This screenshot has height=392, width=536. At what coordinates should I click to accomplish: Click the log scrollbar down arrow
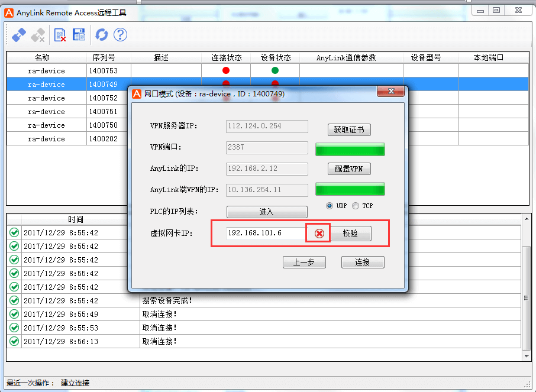[x=527, y=356]
